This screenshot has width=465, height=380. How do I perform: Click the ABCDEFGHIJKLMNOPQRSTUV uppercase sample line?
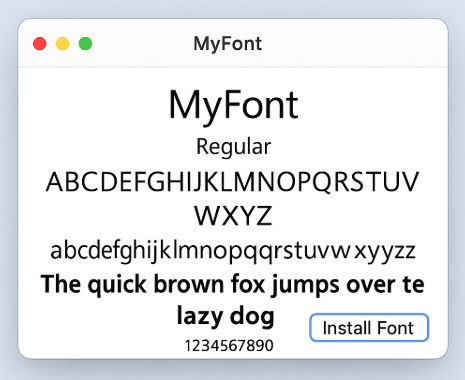click(x=232, y=182)
